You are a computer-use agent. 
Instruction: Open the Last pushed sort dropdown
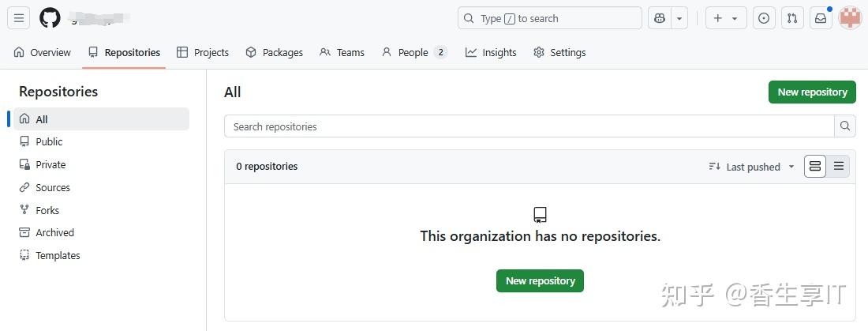tap(752, 167)
